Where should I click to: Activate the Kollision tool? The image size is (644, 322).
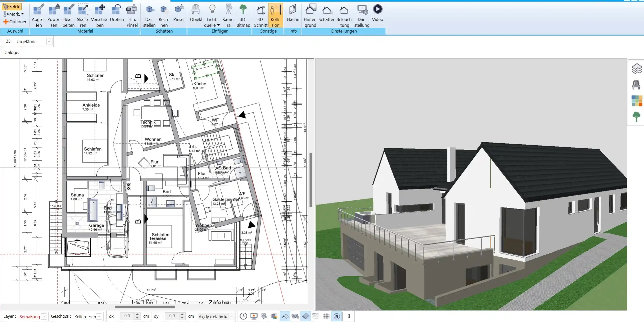click(x=276, y=15)
